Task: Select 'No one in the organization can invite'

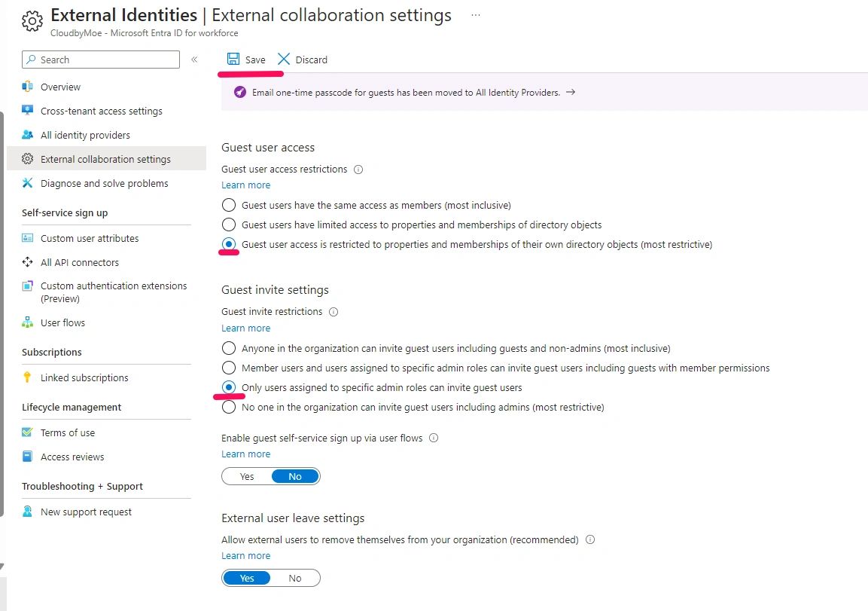Action: click(x=229, y=408)
